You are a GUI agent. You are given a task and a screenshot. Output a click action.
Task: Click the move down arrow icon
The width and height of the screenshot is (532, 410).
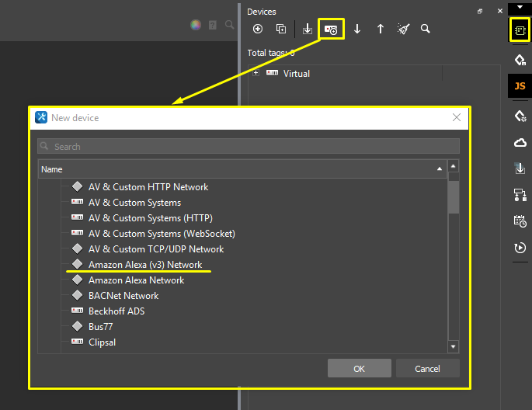pyautogui.click(x=357, y=29)
